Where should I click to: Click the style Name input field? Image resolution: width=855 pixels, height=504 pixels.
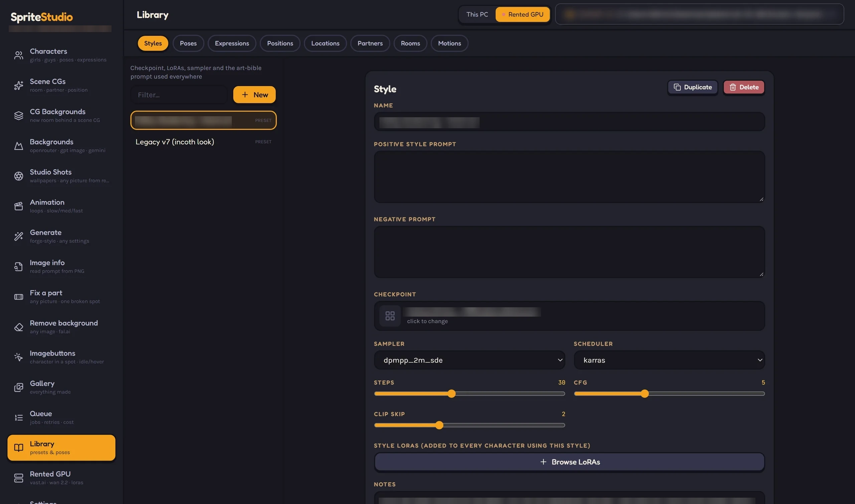click(569, 122)
